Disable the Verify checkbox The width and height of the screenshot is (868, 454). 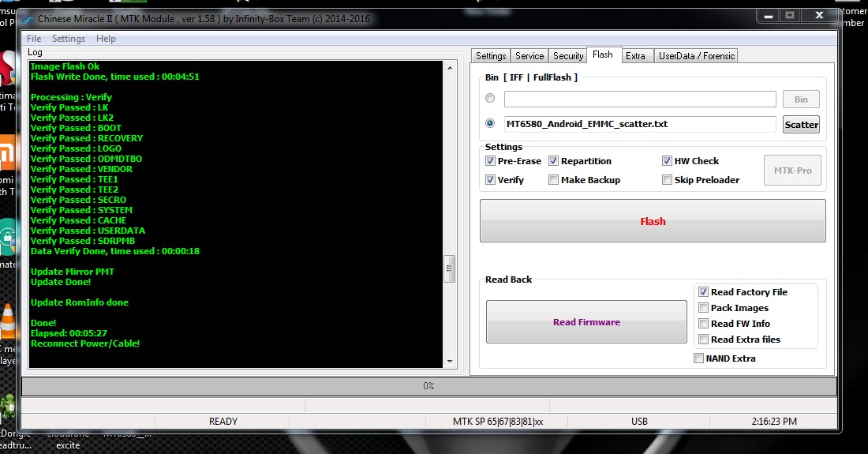(x=491, y=180)
